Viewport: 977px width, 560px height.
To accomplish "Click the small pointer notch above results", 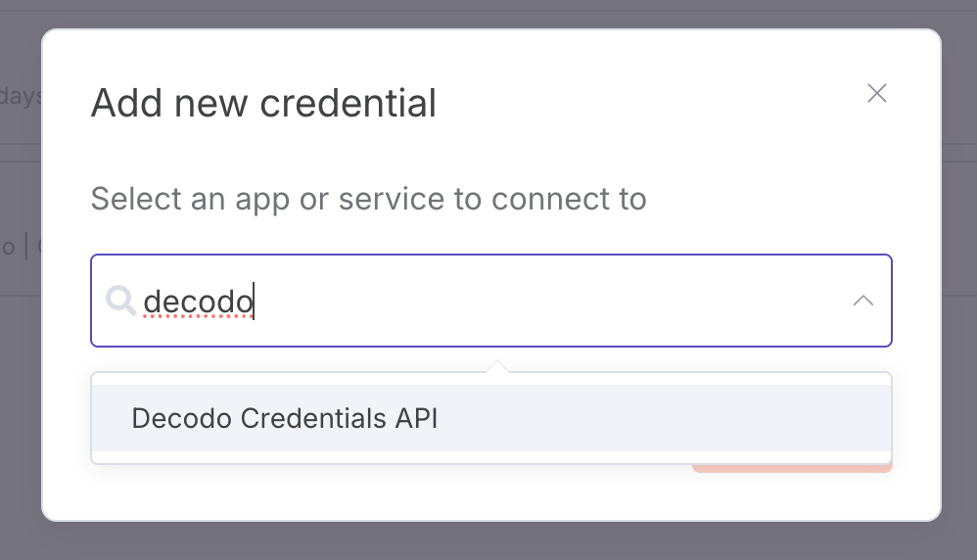I will (x=497, y=367).
